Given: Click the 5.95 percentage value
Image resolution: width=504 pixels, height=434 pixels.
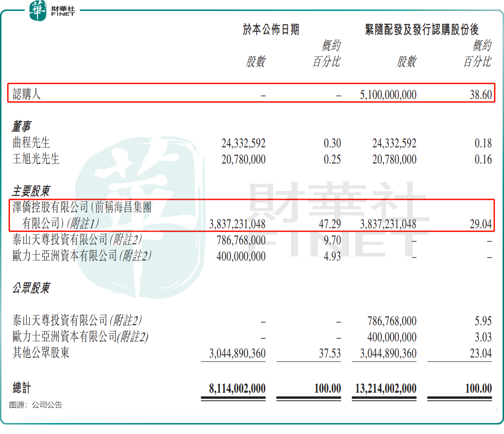Looking at the screenshot, I should [483, 321].
